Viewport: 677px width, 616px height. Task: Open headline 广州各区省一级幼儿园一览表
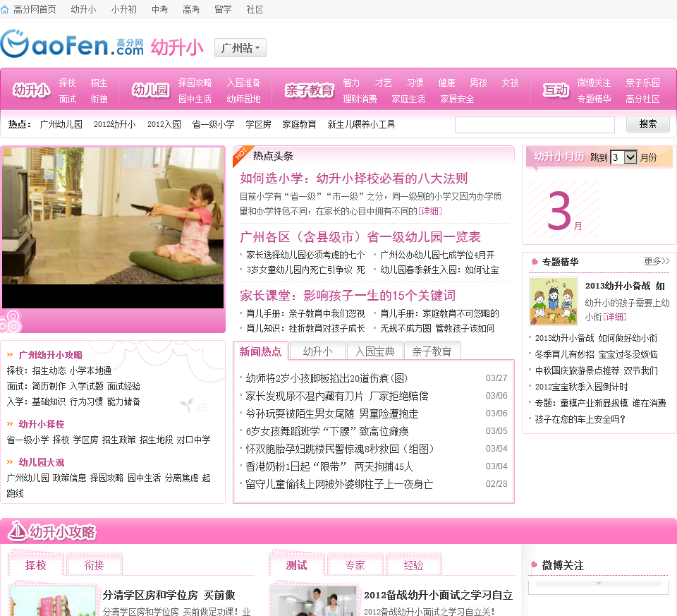pos(360,236)
